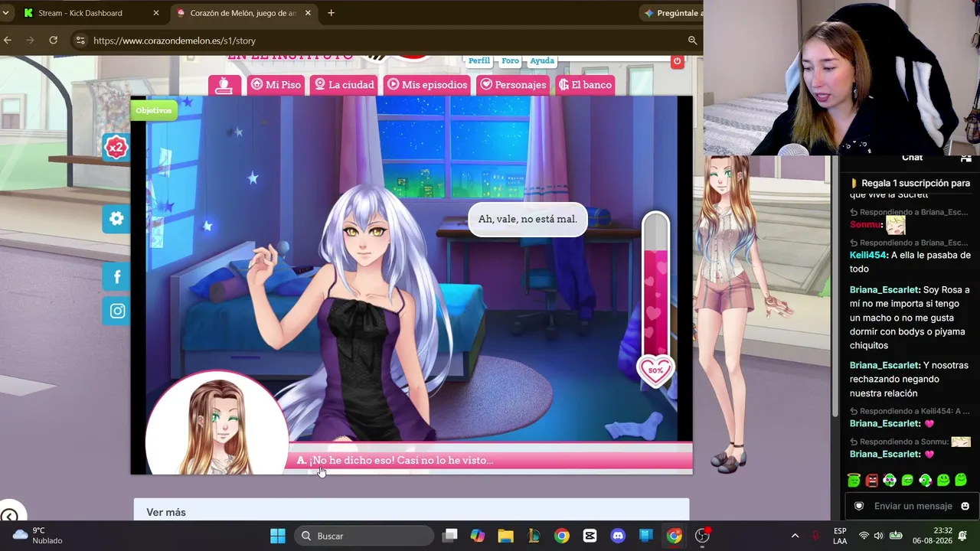This screenshot has height=551, width=980.
Task: Open the x2 bonus icon
Action: tap(116, 148)
